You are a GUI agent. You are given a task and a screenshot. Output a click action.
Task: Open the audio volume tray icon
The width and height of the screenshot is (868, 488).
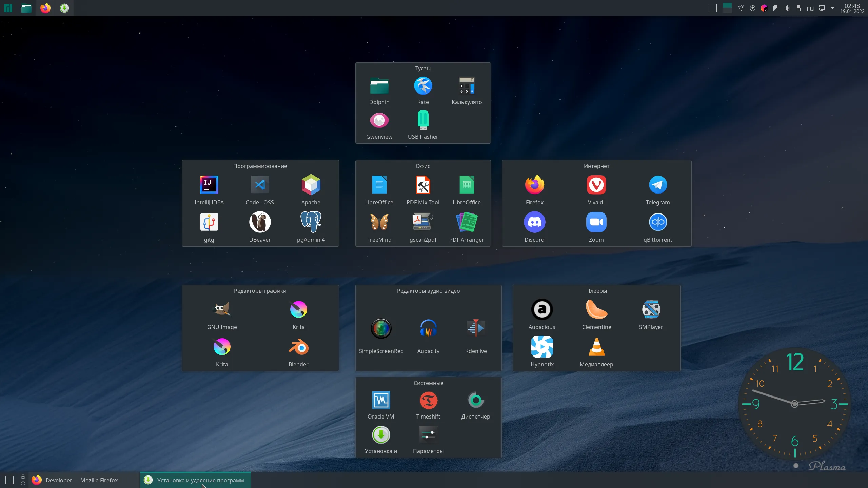click(787, 8)
